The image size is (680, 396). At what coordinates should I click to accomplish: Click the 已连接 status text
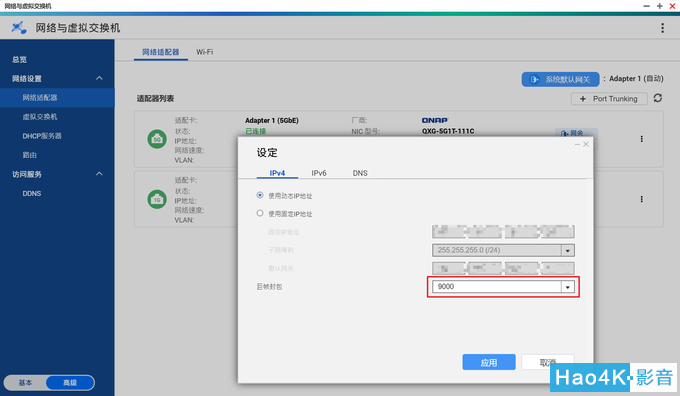click(255, 131)
